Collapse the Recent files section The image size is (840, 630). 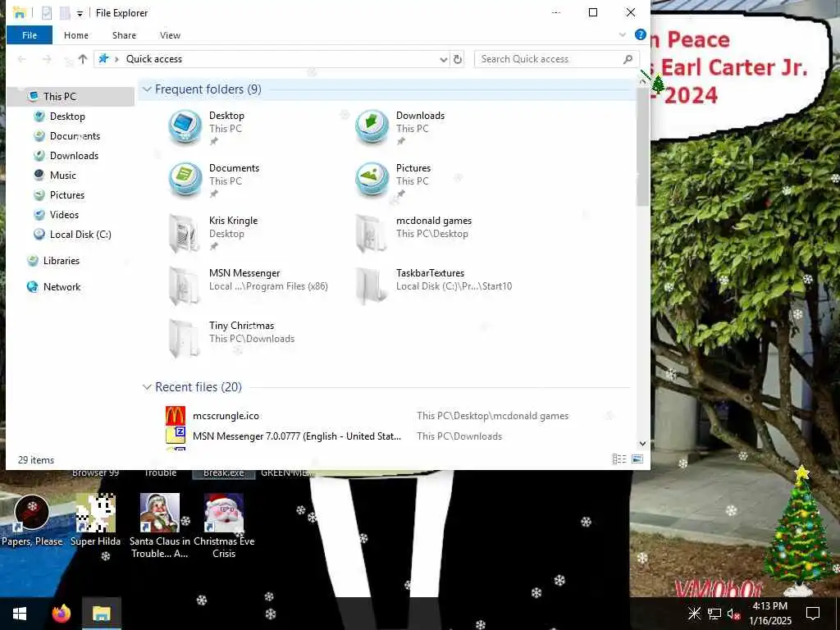pyautogui.click(x=147, y=387)
